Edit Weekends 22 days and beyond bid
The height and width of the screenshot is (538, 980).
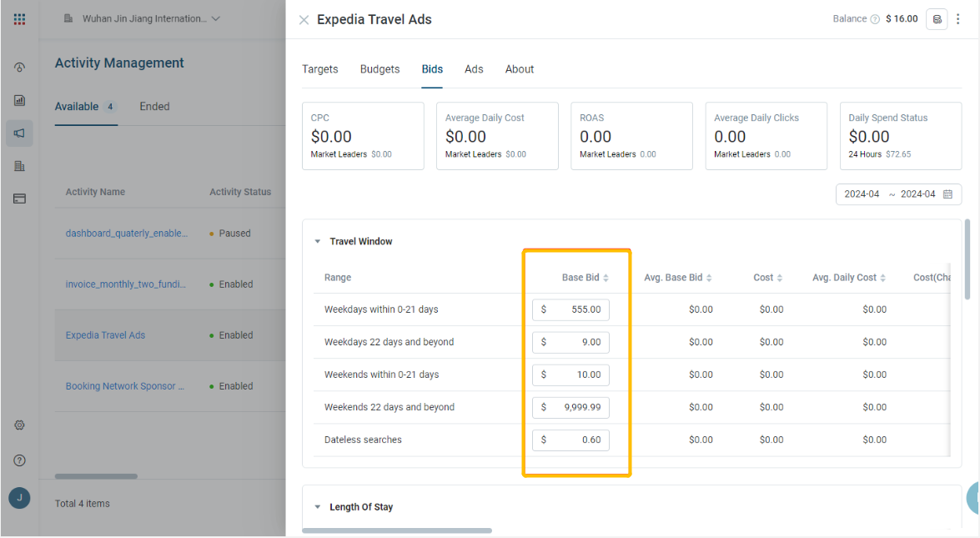click(570, 407)
